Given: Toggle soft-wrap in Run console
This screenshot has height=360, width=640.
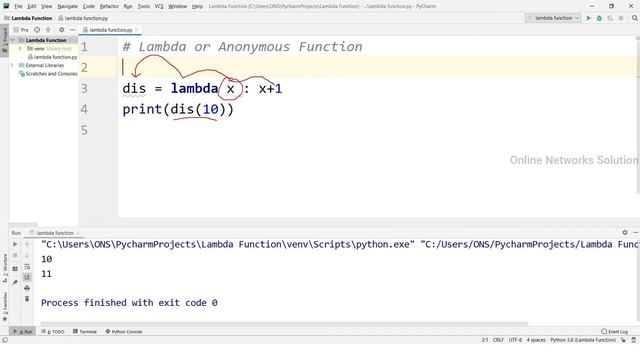Looking at the screenshot, I should [27, 267].
